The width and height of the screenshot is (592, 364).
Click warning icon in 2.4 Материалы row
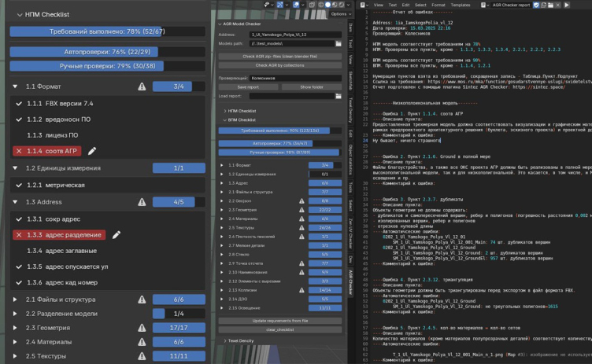point(142,342)
